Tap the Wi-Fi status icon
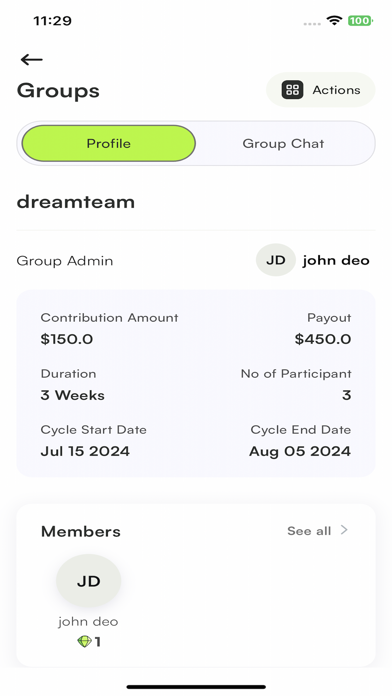The image size is (392, 696). [334, 20]
